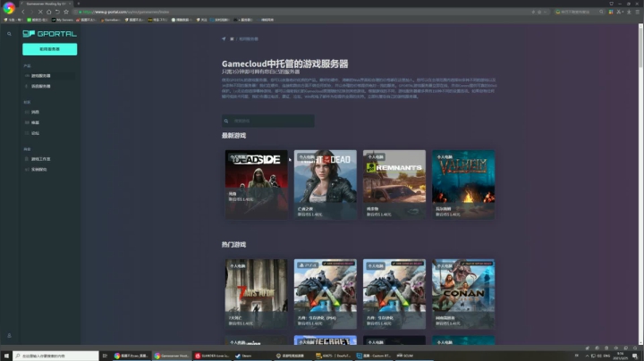This screenshot has height=361, width=644.
Task: Click the taskbar clock
Action: coord(621,356)
